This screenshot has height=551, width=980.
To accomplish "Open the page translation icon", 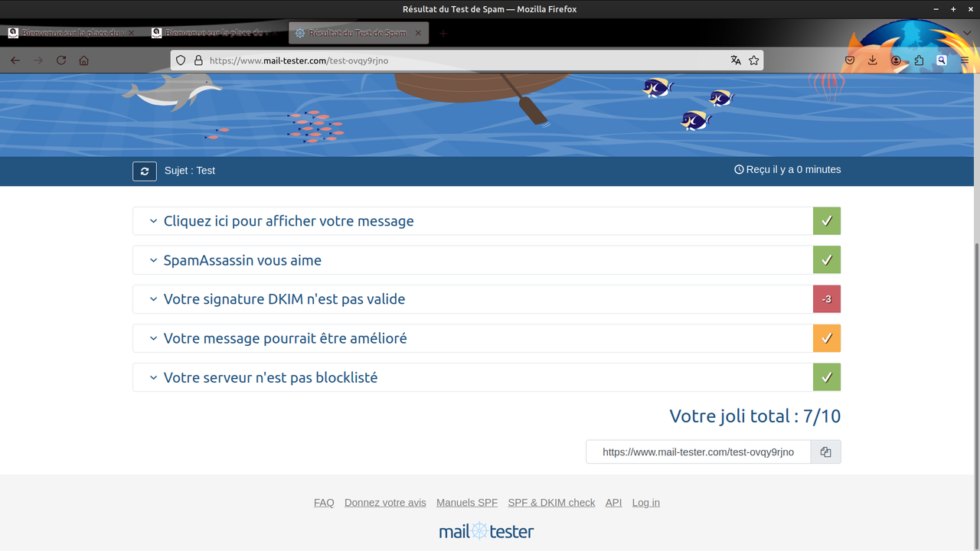I will coord(736,60).
